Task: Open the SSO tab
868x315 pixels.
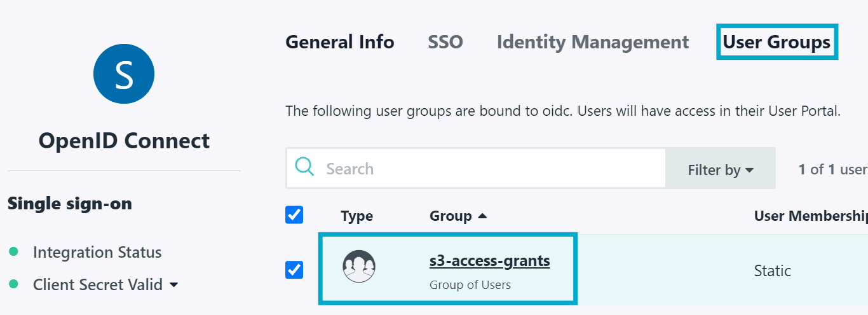Action: click(x=445, y=42)
